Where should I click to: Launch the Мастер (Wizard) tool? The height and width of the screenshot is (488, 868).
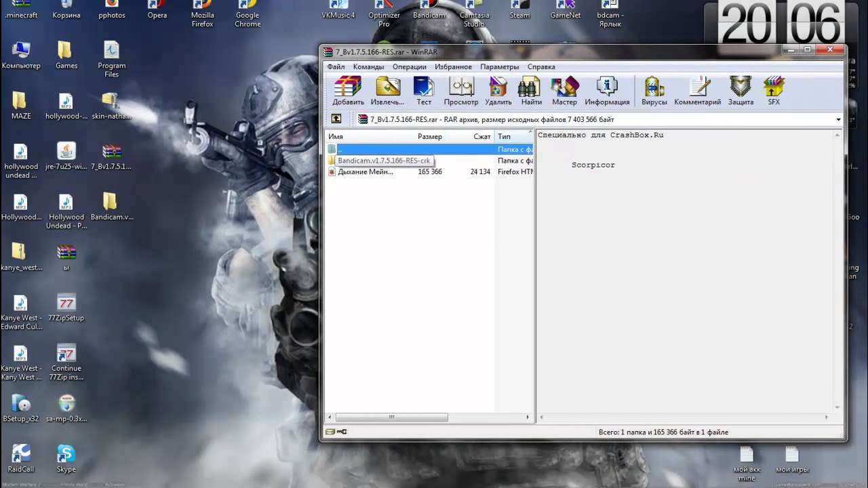coord(564,91)
